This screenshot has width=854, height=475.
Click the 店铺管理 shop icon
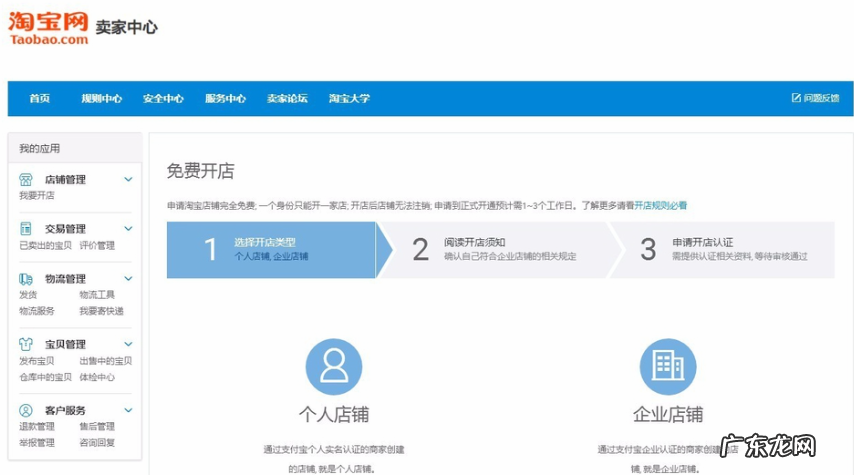click(26, 179)
